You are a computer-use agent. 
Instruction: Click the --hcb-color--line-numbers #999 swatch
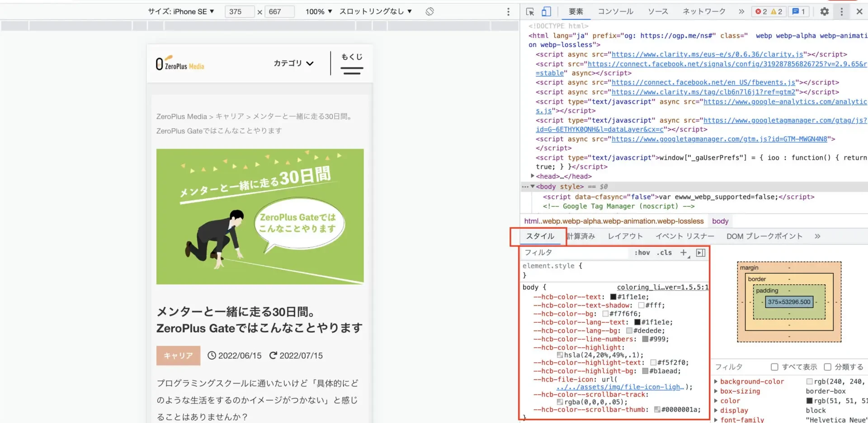click(645, 339)
